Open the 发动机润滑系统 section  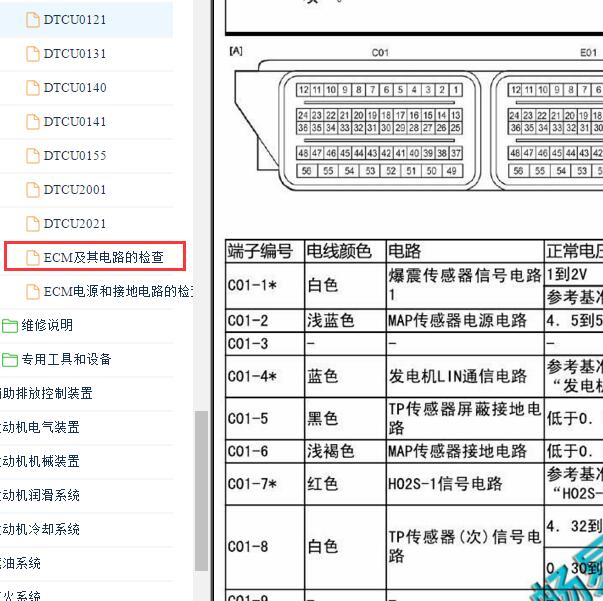coord(40,495)
